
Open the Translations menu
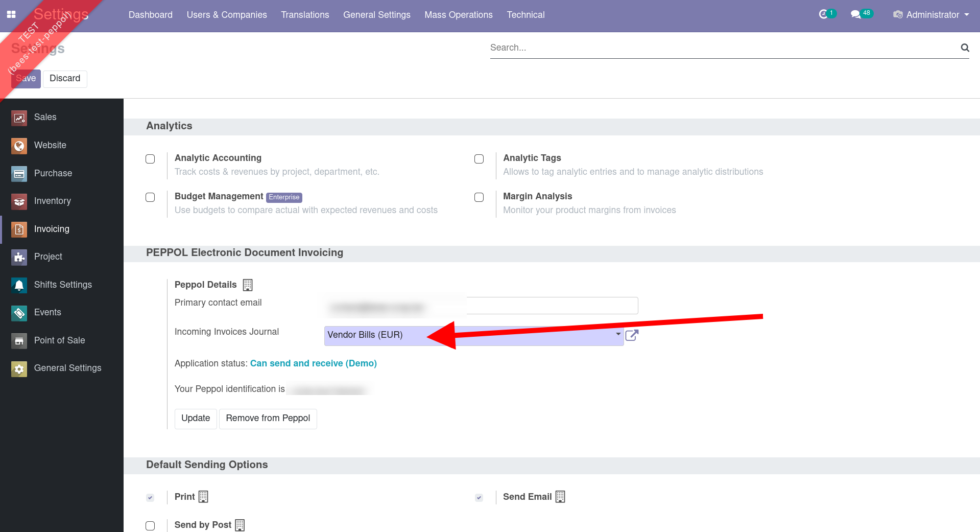click(305, 15)
